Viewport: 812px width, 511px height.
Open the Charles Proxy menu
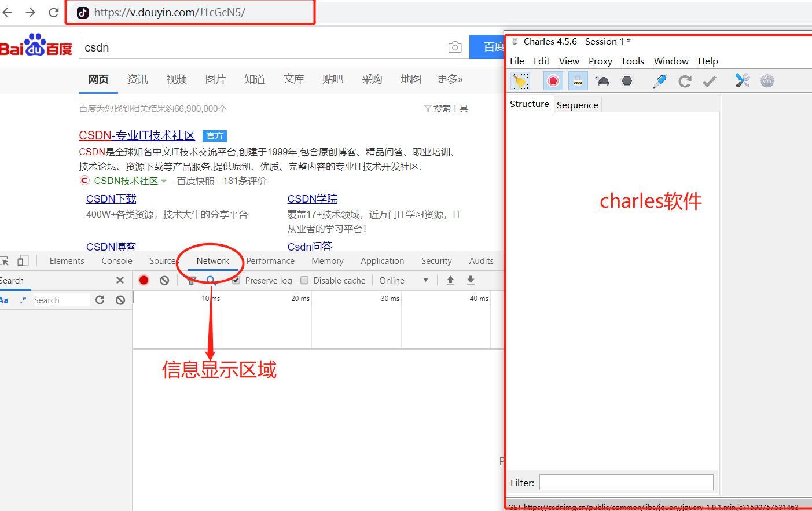pos(600,61)
